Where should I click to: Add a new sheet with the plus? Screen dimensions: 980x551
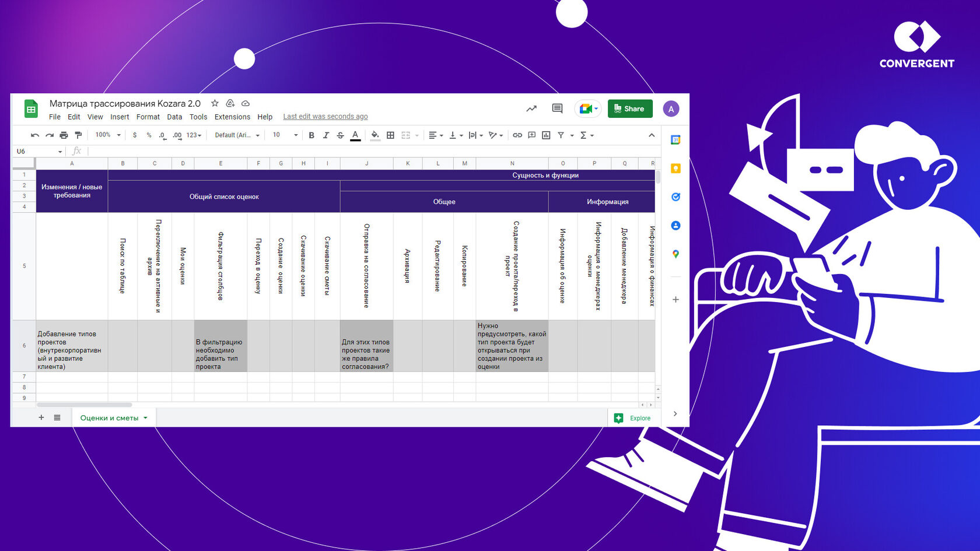tap(41, 417)
